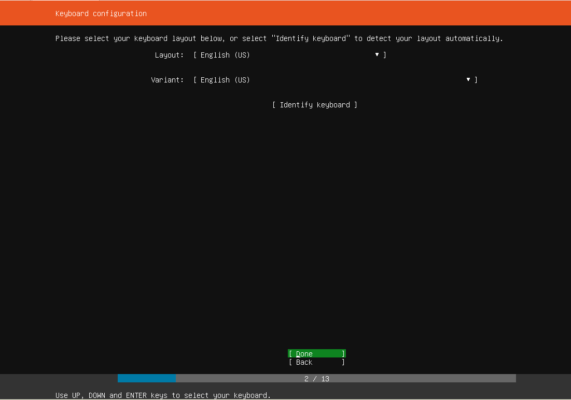This screenshot has height=400, width=571.
Task: Click the Layout: label
Action: tap(169, 55)
